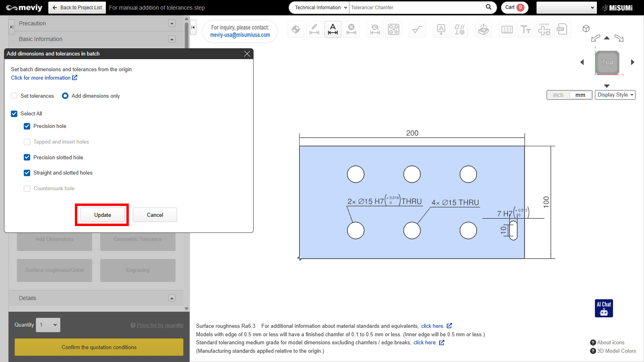Uncheck the 'Select All' checkbox
The image size is (644, 362).
[14, 114]
